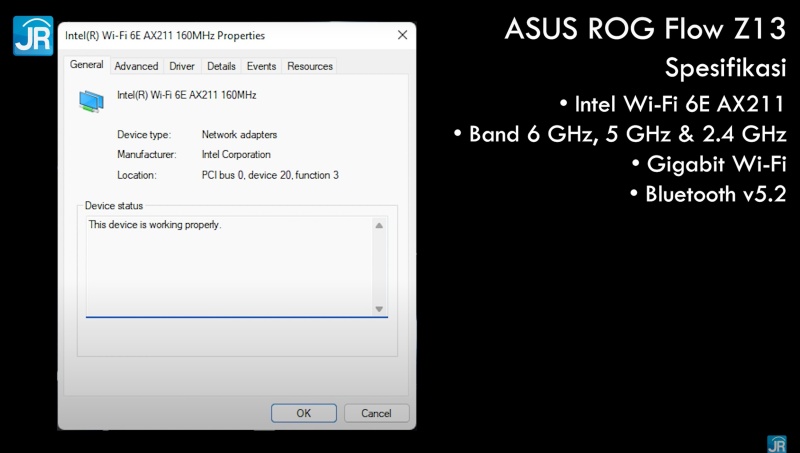The width and height of the screenshot is (800, 453).
Task: Click the small JR watermark icon bottom-right
Action: (x=777, y=444)
